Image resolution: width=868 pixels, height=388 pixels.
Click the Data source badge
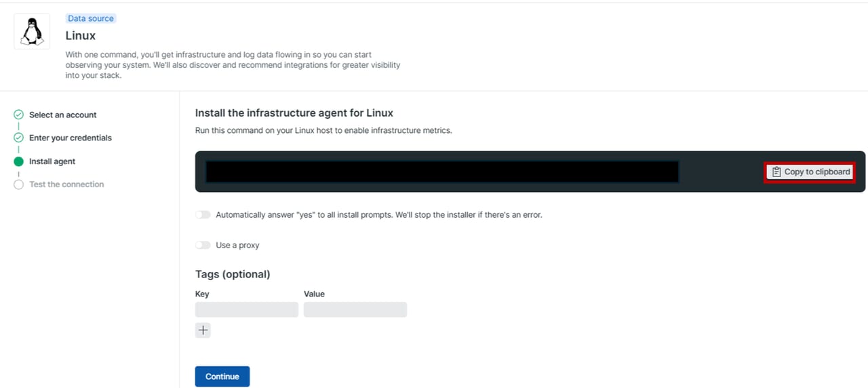[x=91, y=18]
